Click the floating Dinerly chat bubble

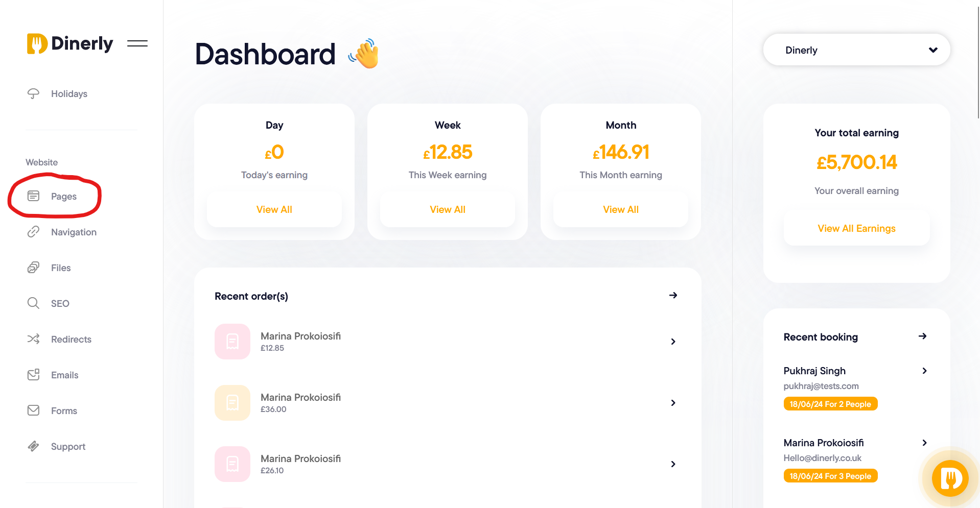pyautogui.click(x=950, y=478)
